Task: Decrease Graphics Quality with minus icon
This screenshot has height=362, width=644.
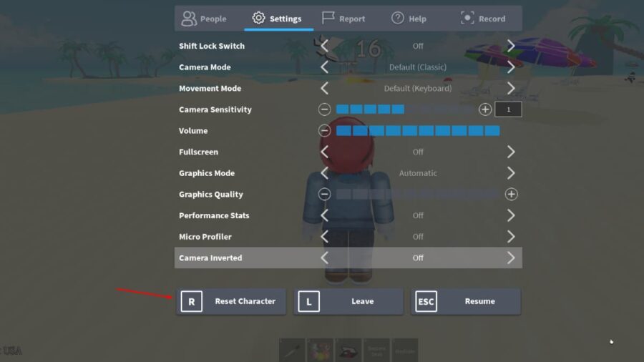Action: tap(324, 194)
